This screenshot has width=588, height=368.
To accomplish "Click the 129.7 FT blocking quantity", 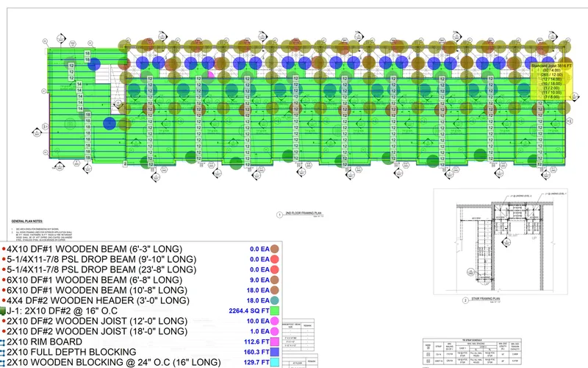I will (257, 362).
